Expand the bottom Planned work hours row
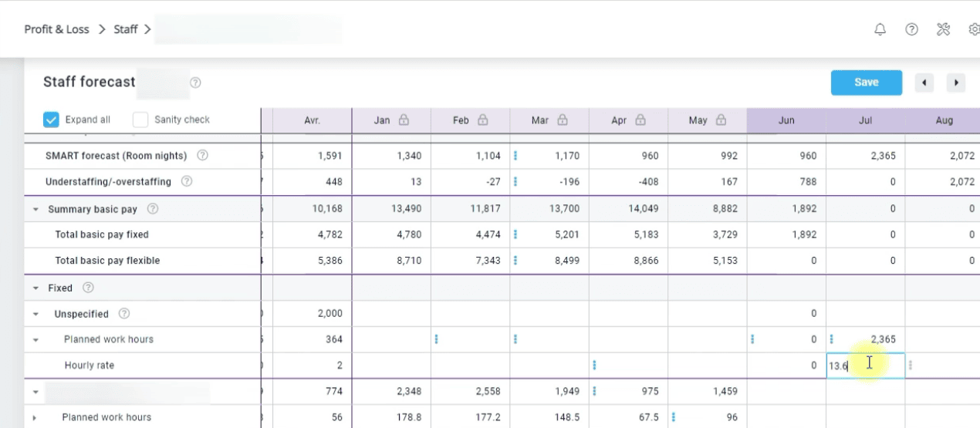The width and height of the screenshot is (980, 428). pyautogui.click(x=35, y=418)
